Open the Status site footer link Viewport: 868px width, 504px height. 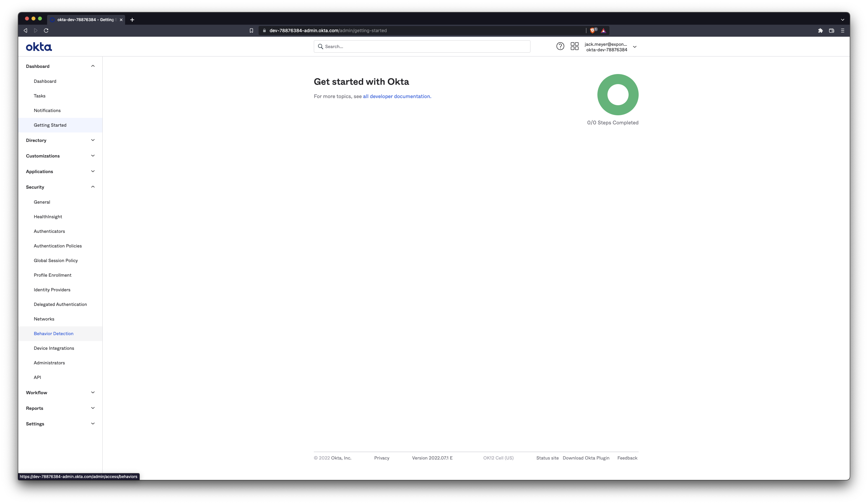pos(547,458)
